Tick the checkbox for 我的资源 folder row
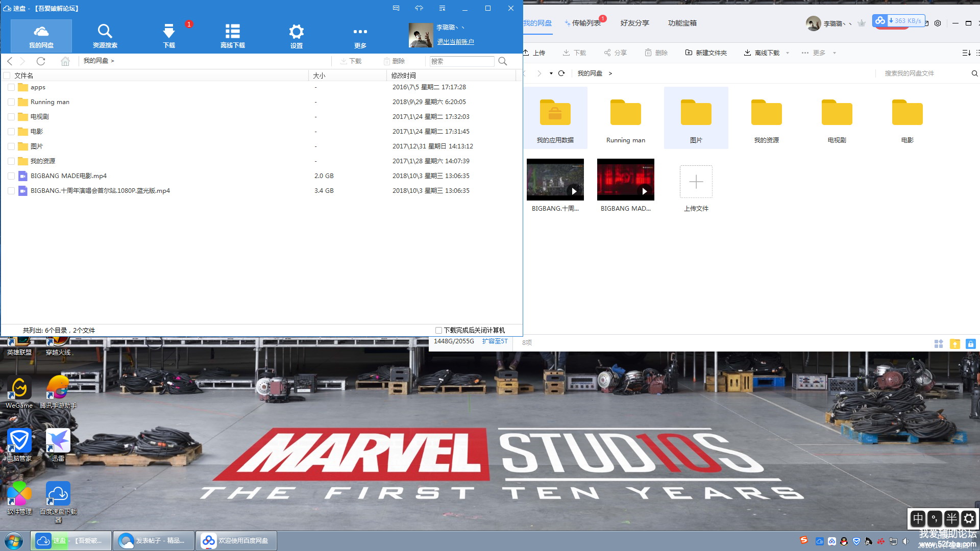The width and height of the screenshot is (980, 551). tap(11, 161)
